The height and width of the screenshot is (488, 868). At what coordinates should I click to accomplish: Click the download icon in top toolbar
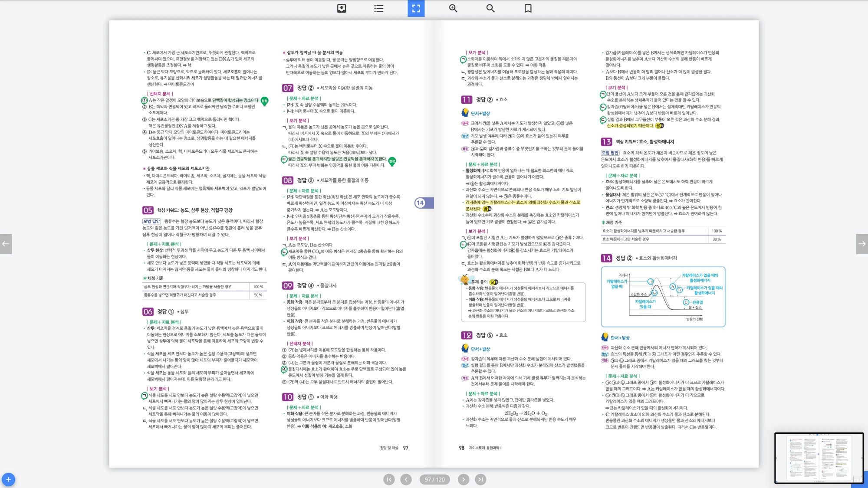pyautogui.click(x=342, y=8)
